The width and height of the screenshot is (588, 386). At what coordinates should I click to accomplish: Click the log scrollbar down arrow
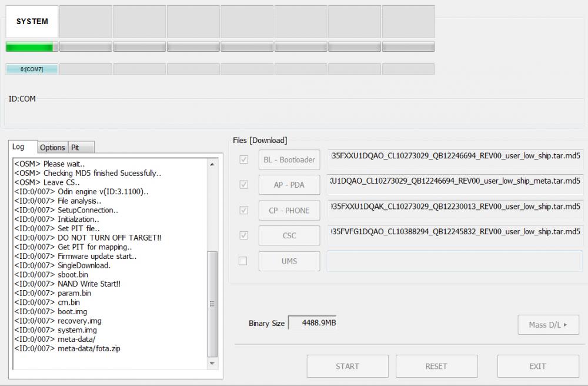(213, 364)
